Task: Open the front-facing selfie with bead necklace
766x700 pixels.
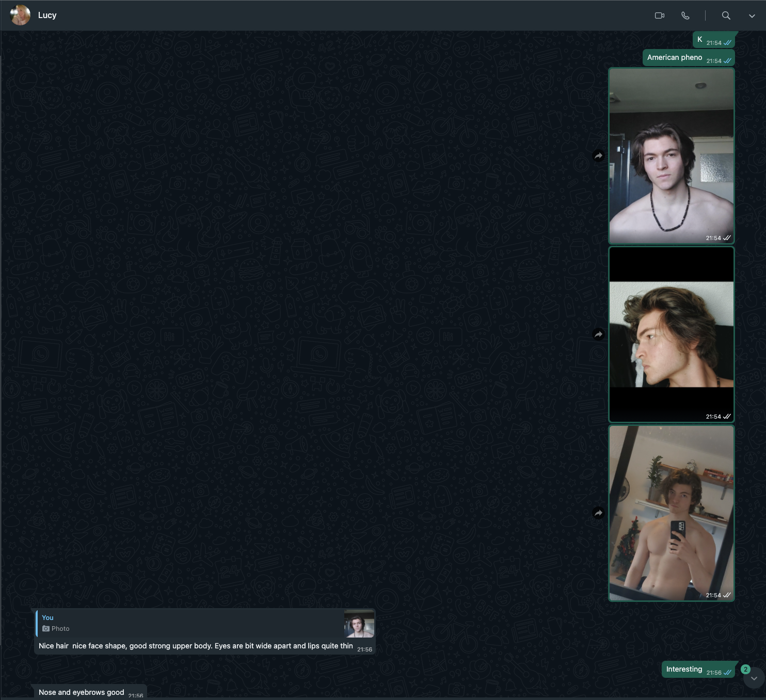Action: pos(671,156)
